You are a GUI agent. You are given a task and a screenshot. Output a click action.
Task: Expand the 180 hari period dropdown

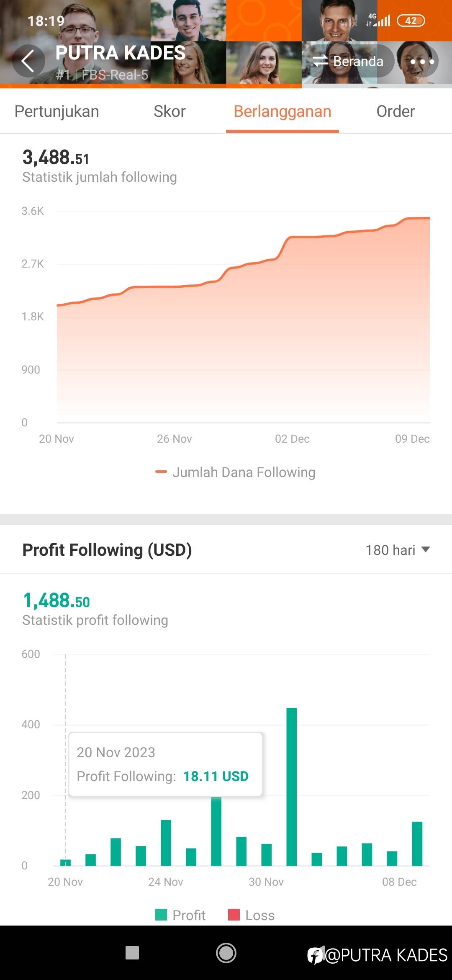point(398,550)
